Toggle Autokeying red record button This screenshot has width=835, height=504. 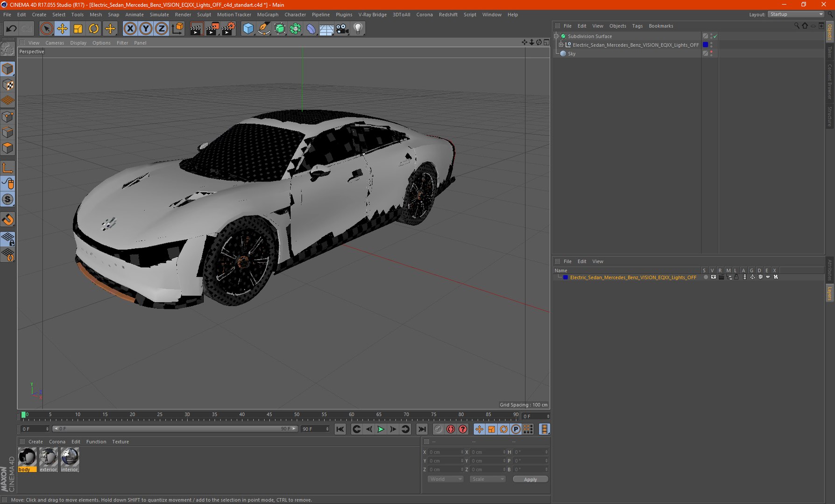point(450,429)
